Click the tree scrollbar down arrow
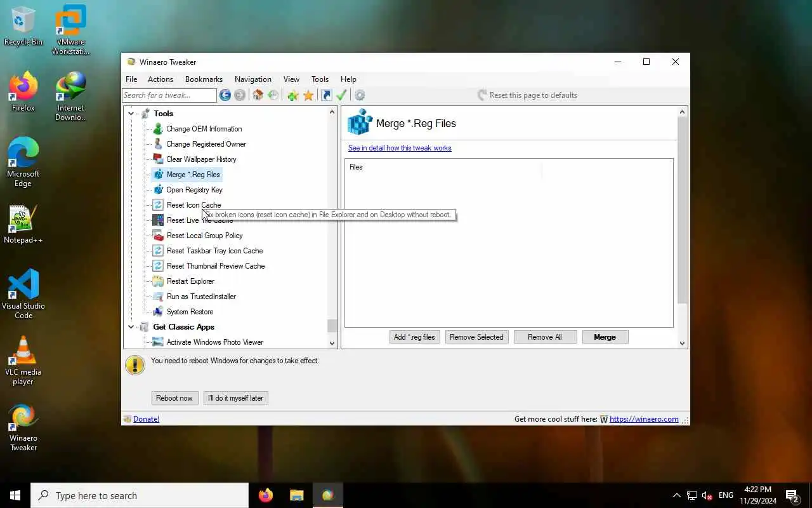The width and height of the screenshot is (812, 508). point(332,343)
